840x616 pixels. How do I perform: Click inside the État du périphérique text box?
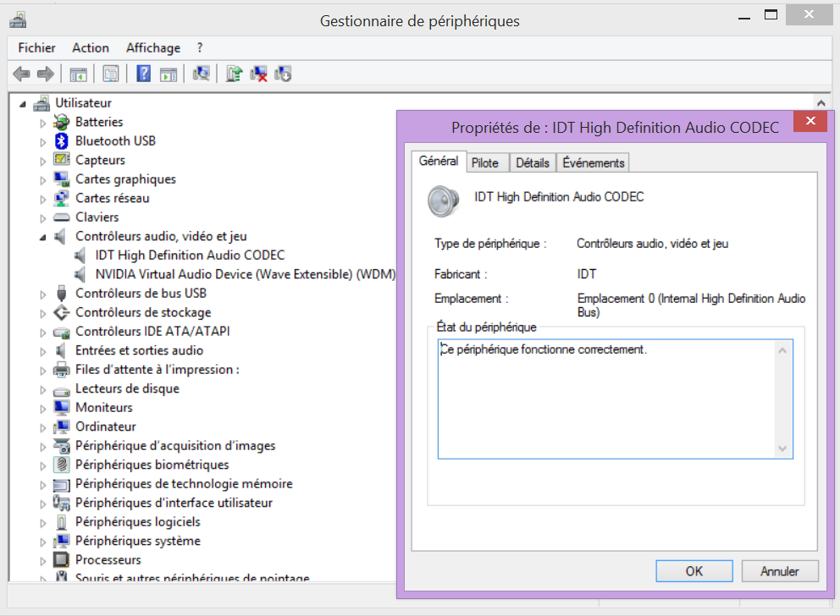(615, 399)
